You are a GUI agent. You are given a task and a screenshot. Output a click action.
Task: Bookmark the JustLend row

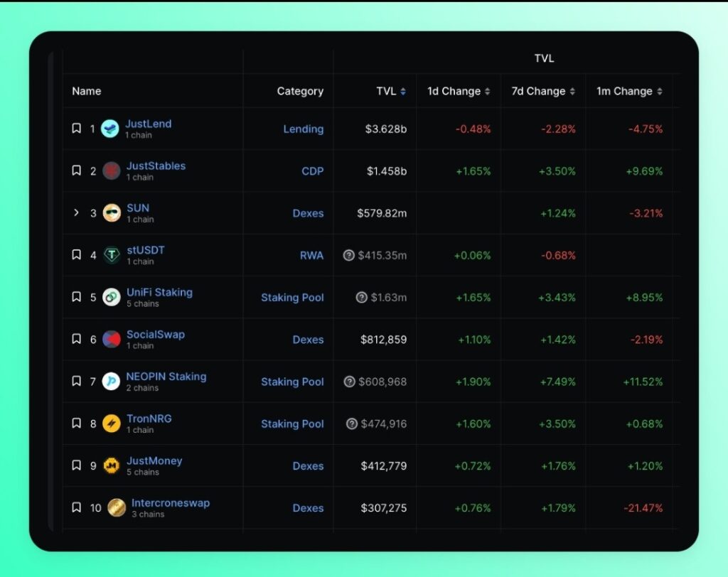pyautogui.click(x=77, y=128)
